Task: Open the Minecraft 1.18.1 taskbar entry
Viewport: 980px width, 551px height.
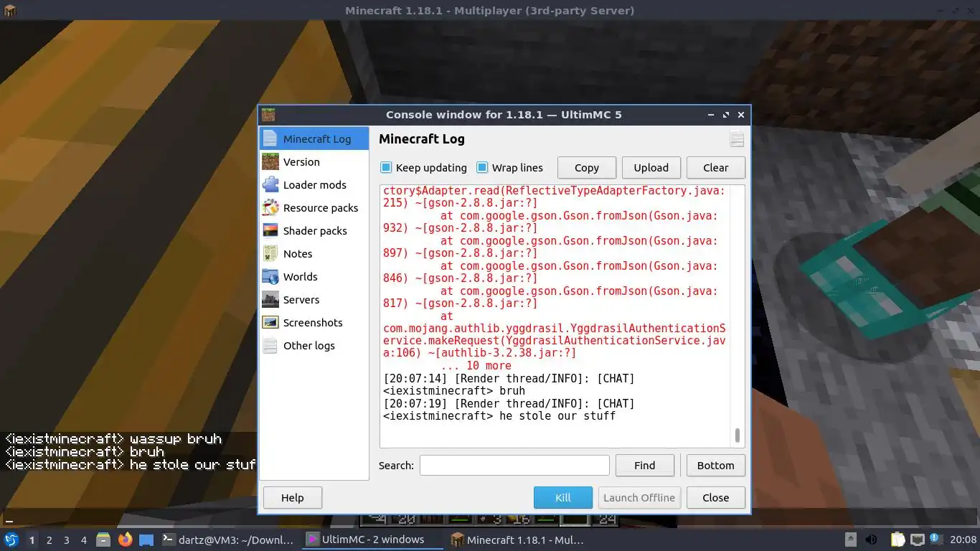Action: tap(517, 540)
